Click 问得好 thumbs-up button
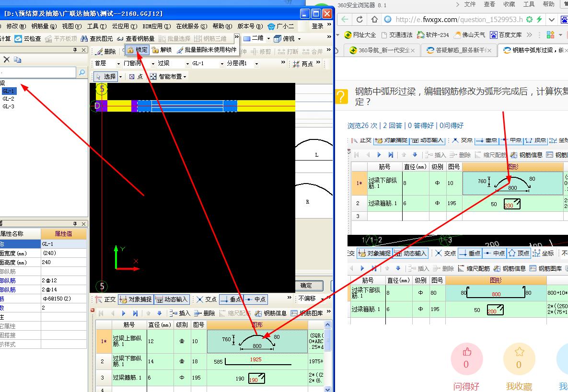 (x=466, y=358)
